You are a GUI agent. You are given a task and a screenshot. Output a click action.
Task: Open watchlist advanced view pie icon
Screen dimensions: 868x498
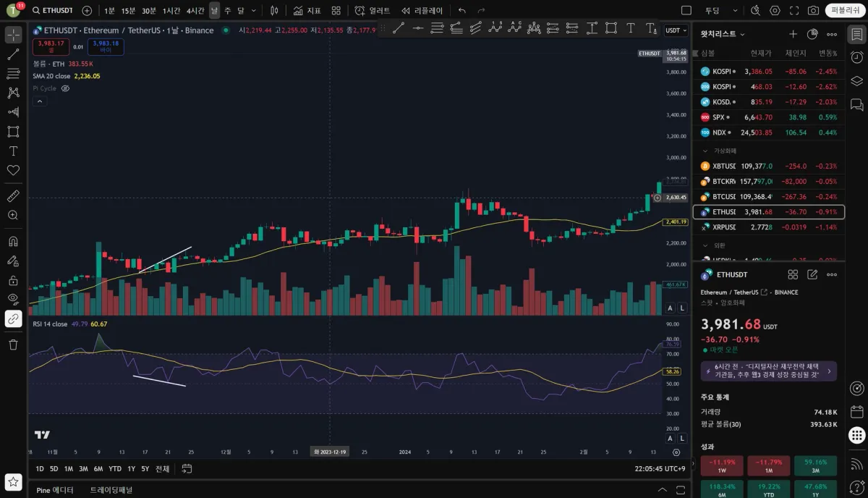(x=812, y=34)
